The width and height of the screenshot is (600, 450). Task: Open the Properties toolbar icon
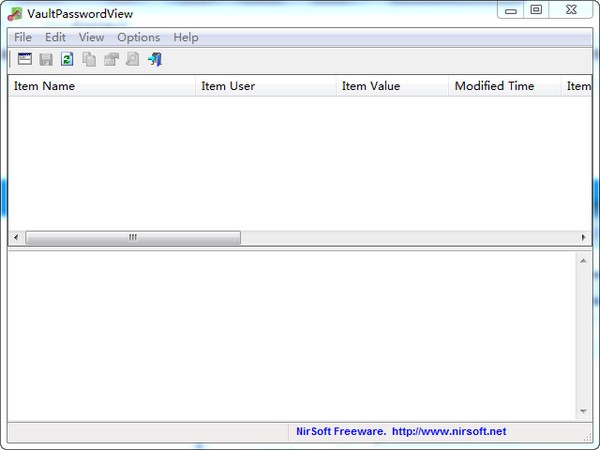[111, 60]
